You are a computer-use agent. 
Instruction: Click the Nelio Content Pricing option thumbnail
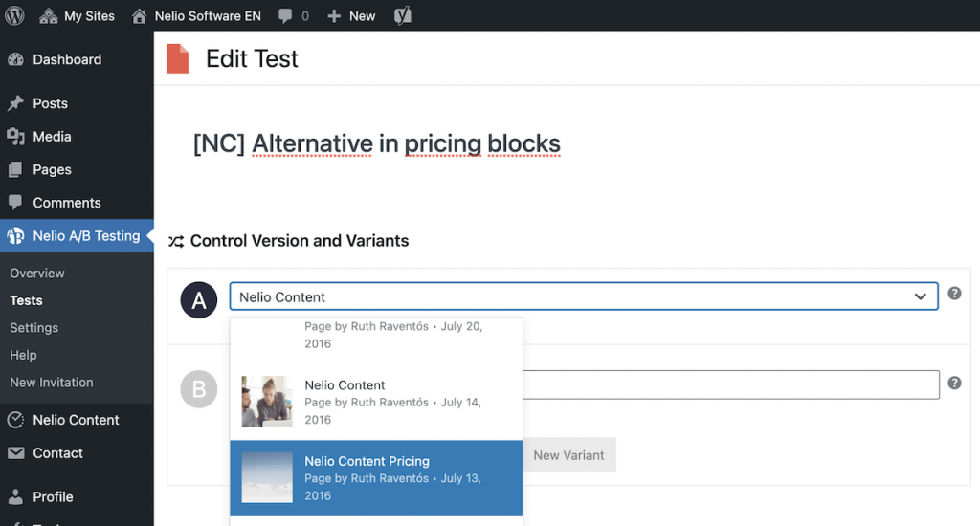(267, 477)
